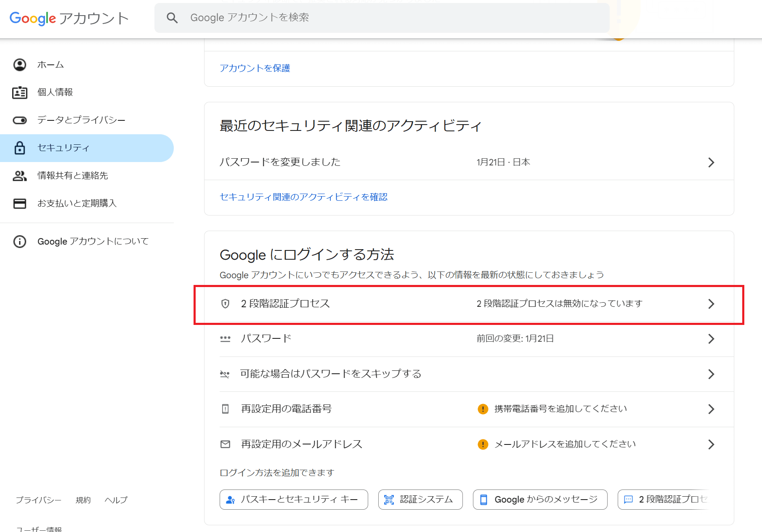Click the 最近のセキュリティ関連のアクティビティ heading
The image size is (762, 532).
351,125
